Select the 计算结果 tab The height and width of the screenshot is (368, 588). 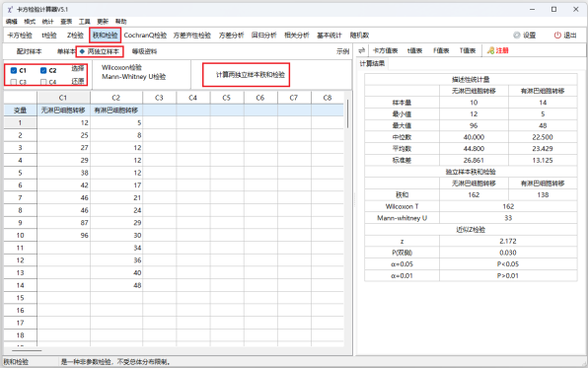tap(372, 63)
